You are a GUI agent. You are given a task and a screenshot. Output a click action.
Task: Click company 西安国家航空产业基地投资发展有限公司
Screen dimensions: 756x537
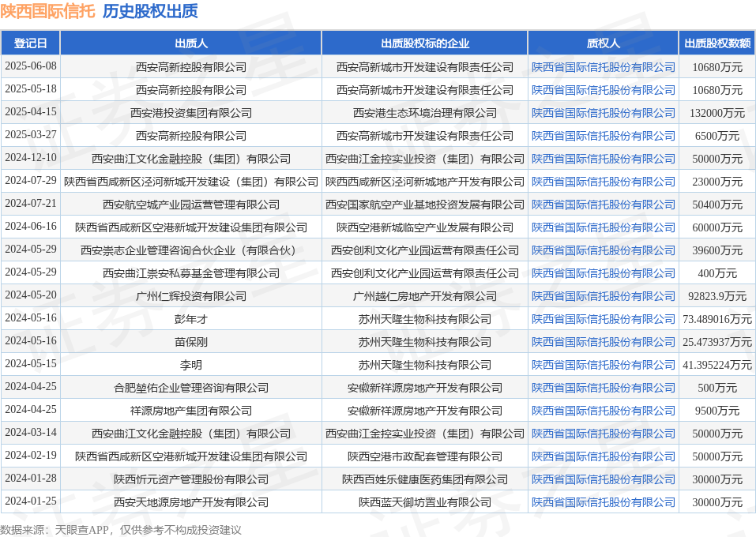[x=425, y=205]
